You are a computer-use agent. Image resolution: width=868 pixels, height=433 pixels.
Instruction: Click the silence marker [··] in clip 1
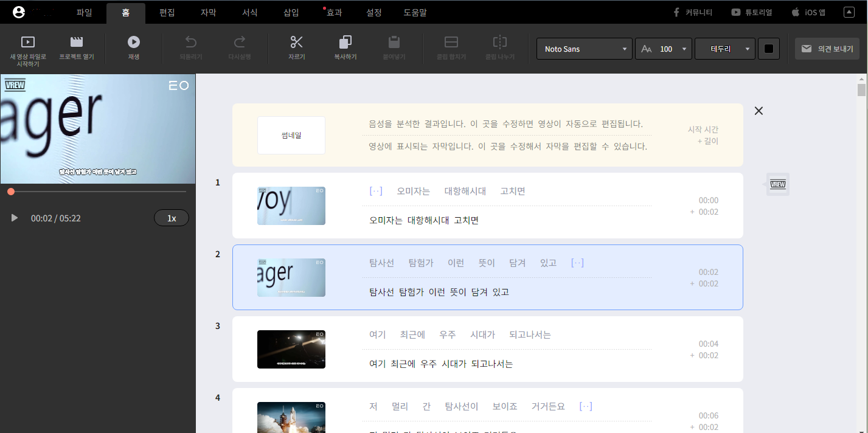pos(376,191)
